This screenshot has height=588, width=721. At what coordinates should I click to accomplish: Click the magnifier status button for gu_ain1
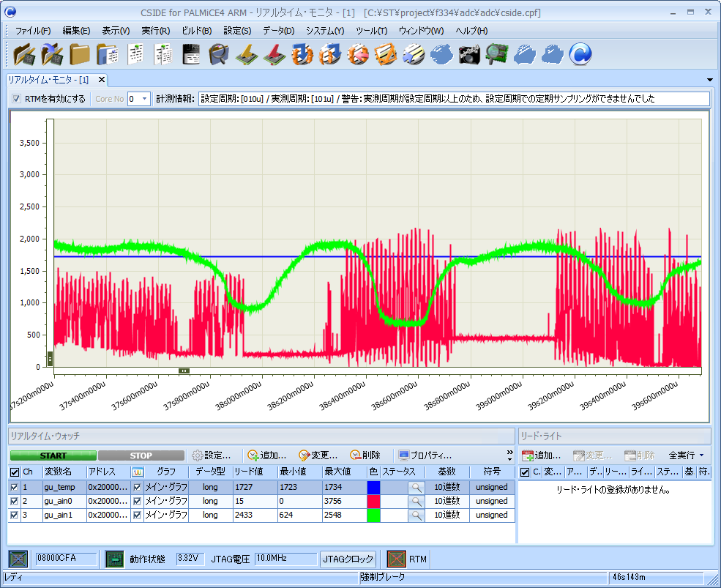[x=416, y=516]
